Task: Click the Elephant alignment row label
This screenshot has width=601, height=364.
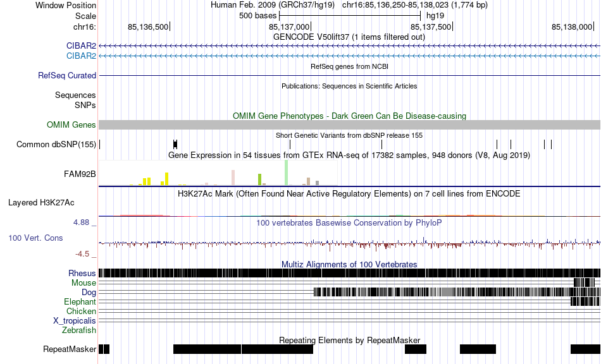Action: [80, 301]
